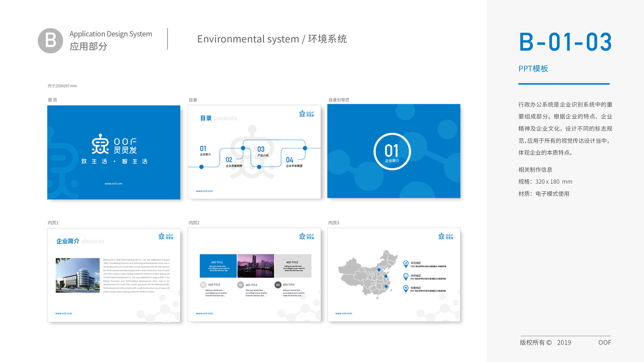The image size is (644, 362).
Task: Click the 目录引导页 slide label
Action: click(339, 100)
